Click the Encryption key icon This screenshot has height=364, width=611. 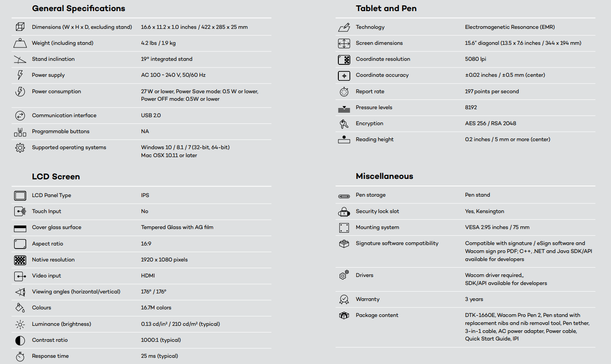344,124
